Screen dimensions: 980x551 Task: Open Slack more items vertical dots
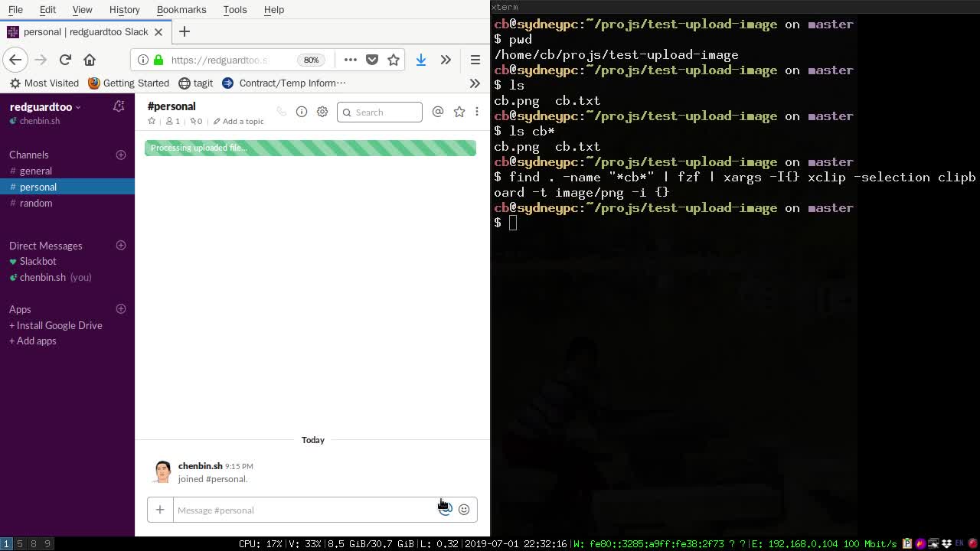coord(476,112)
